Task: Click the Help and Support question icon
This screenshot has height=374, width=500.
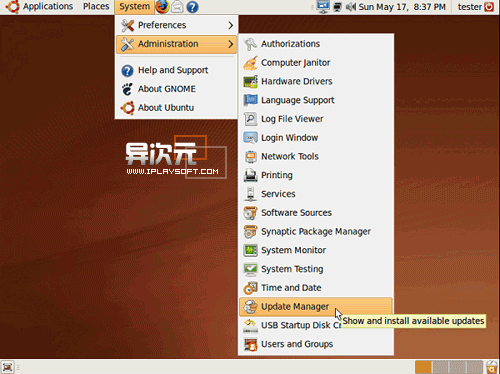Action: (x=127, y=71)
